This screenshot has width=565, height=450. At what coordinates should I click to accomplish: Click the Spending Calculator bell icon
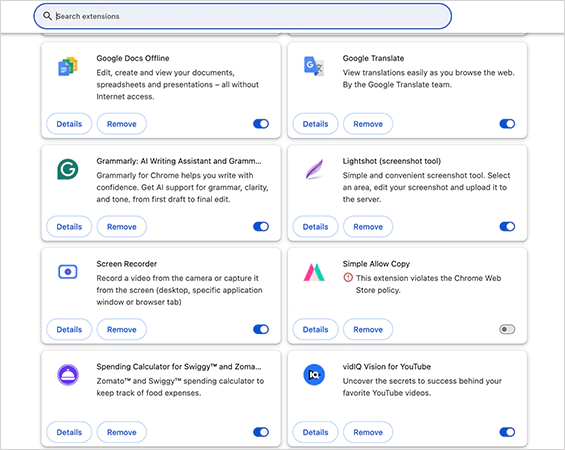click(x=68, y=375)
